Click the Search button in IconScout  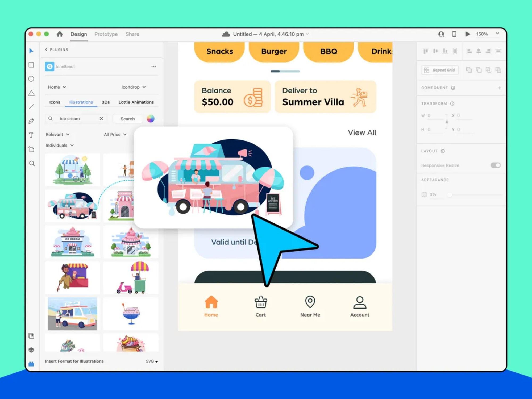click(x=127, y=119)
